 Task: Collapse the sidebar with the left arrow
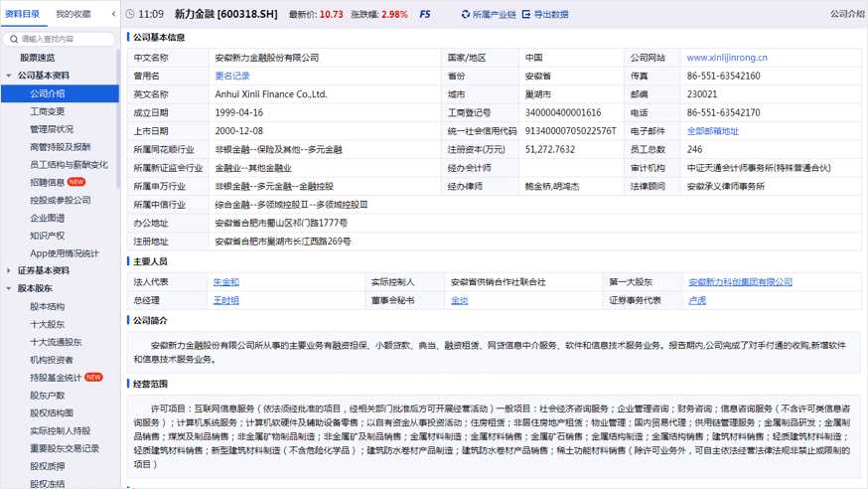[113, 14]
